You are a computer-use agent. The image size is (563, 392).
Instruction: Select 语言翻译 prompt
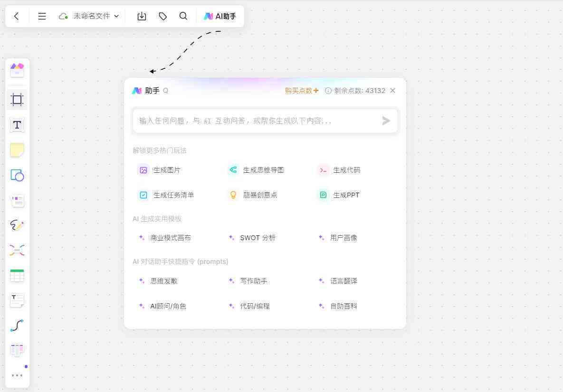tap(338, 281)
